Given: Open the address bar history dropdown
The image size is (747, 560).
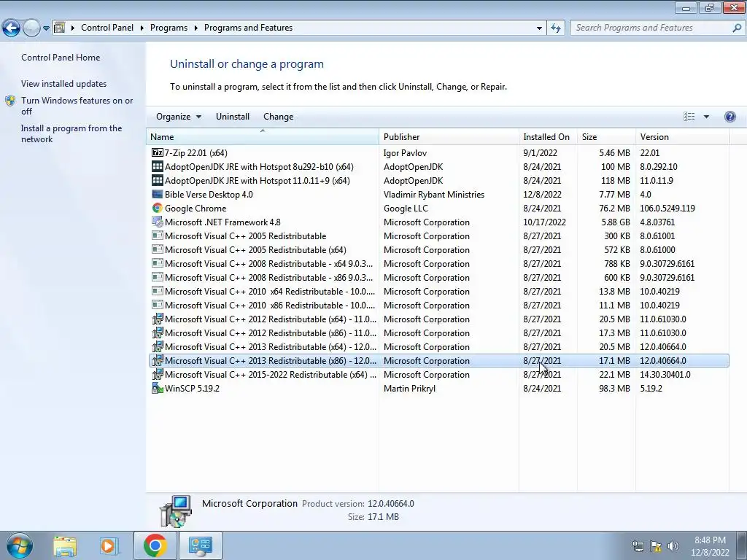Looking at the screenshot, I should coord(539,28).
